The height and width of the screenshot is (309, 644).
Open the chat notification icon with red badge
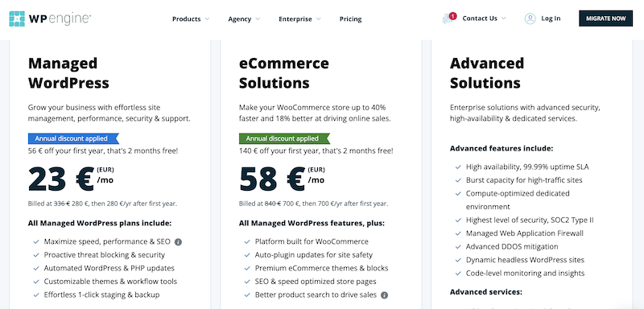pos(449,18)
